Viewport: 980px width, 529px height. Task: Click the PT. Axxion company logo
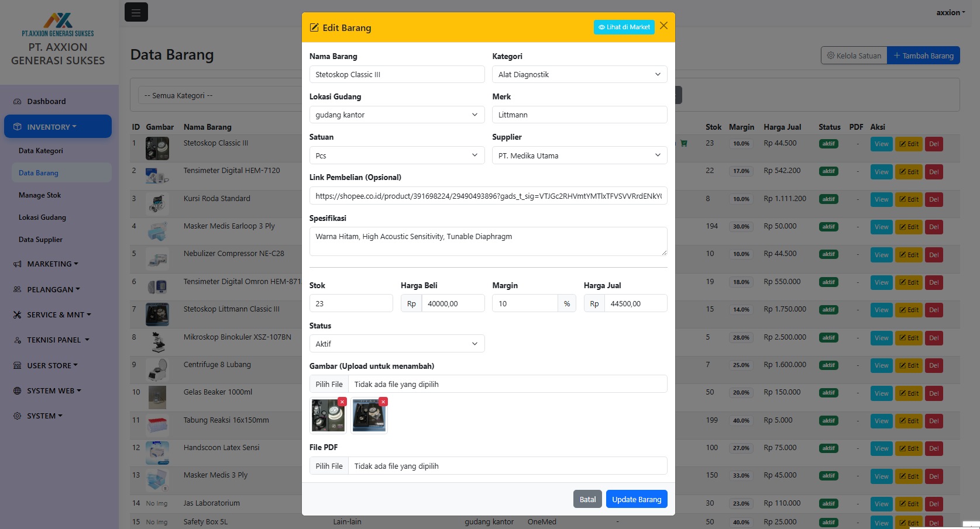[58, 25]
